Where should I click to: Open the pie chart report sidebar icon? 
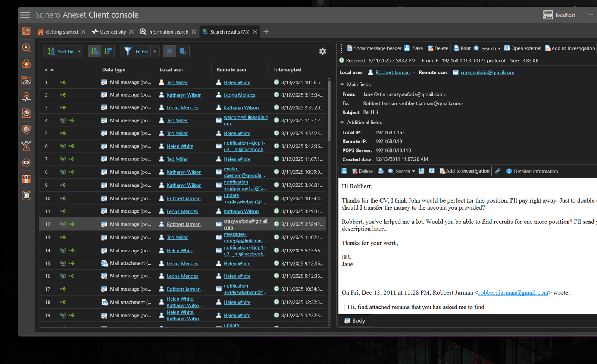[26, 113]
